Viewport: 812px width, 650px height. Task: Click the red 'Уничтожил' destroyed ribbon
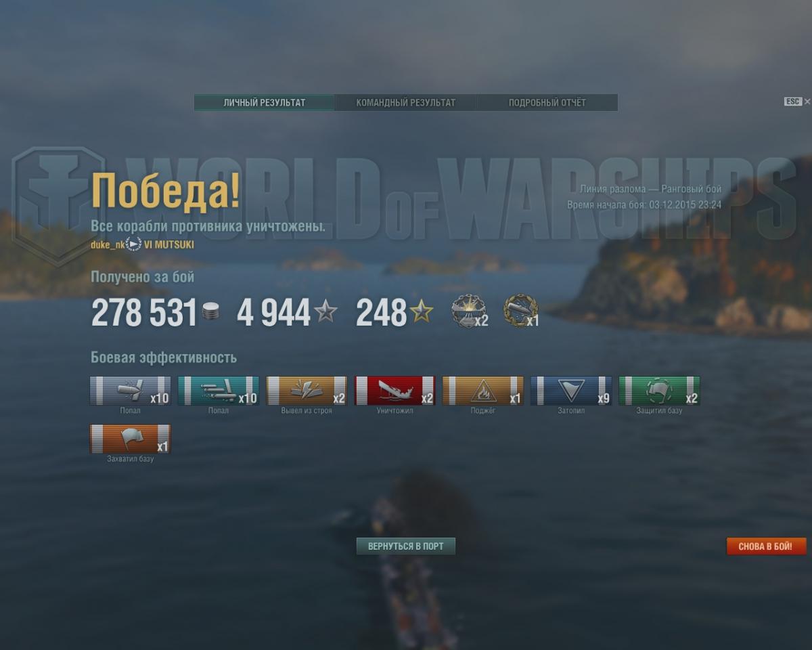click(x=395, y=391)
